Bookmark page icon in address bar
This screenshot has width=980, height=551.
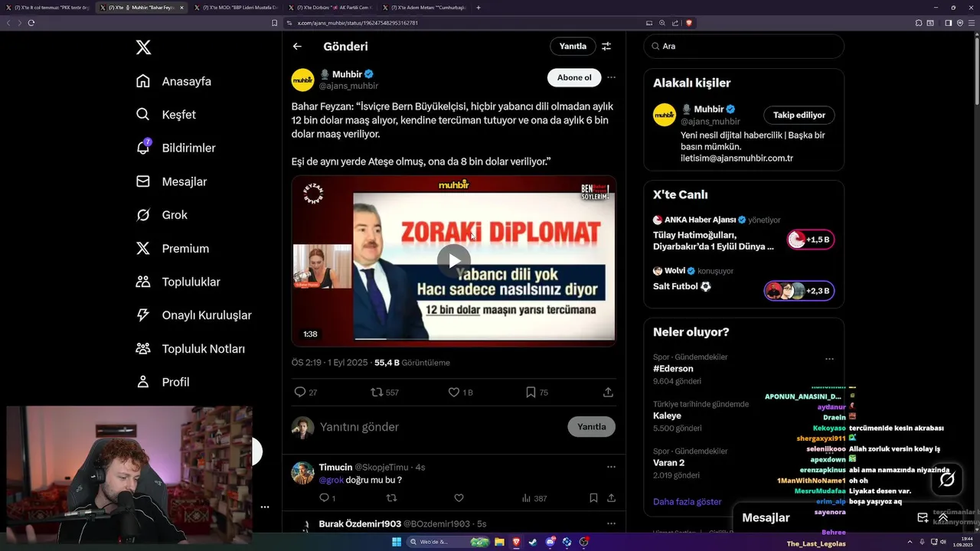click(x=275, y=23)
